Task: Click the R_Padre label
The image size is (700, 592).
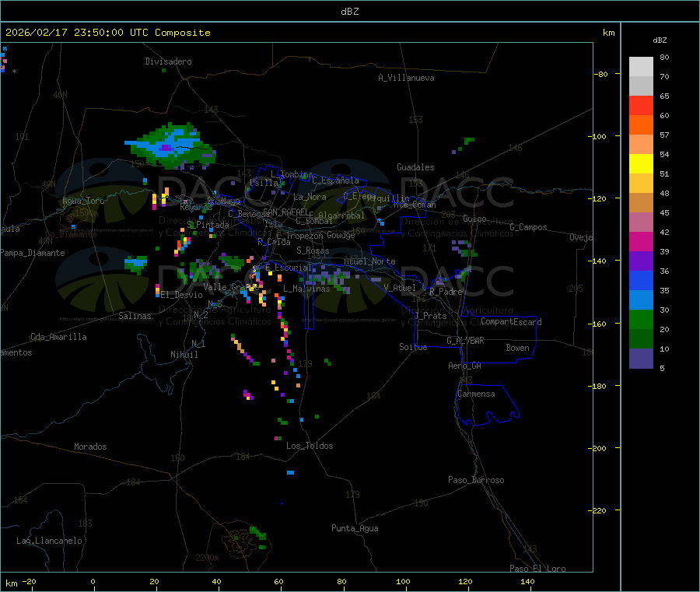Action: [446, 292]
